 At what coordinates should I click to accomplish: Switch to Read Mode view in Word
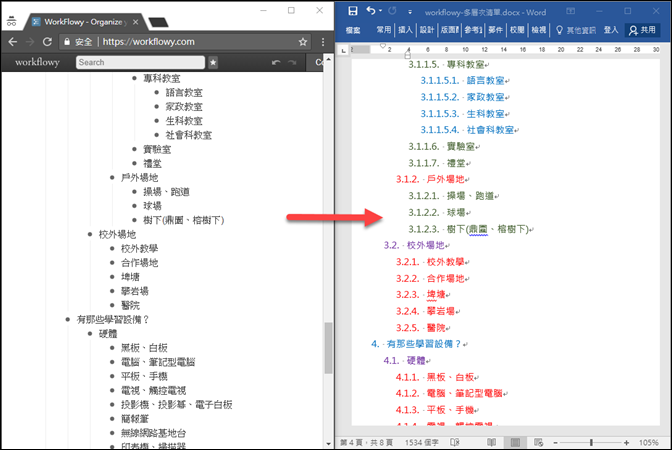tap(491, 442)
